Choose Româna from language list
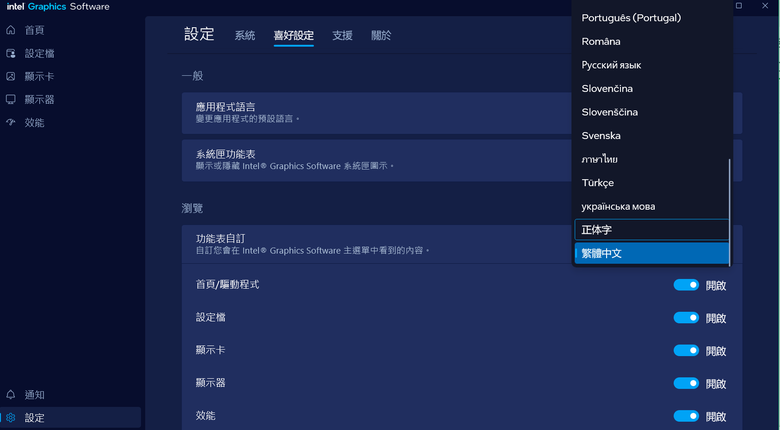The image size is (780, 430). 651,41
